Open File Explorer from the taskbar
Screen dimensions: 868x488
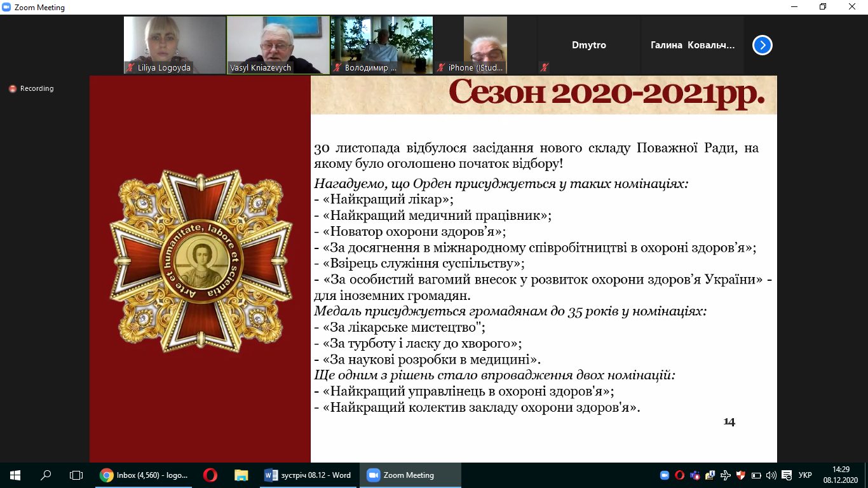point(241,475)
